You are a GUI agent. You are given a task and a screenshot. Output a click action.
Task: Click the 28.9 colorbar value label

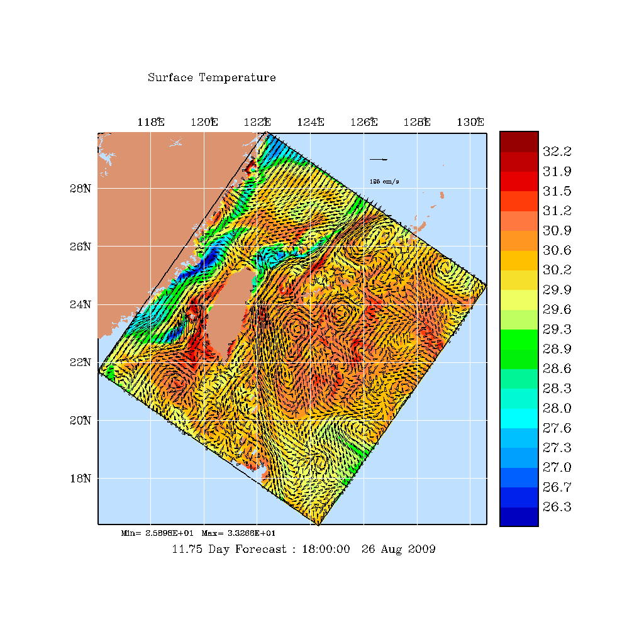(557, 348)
